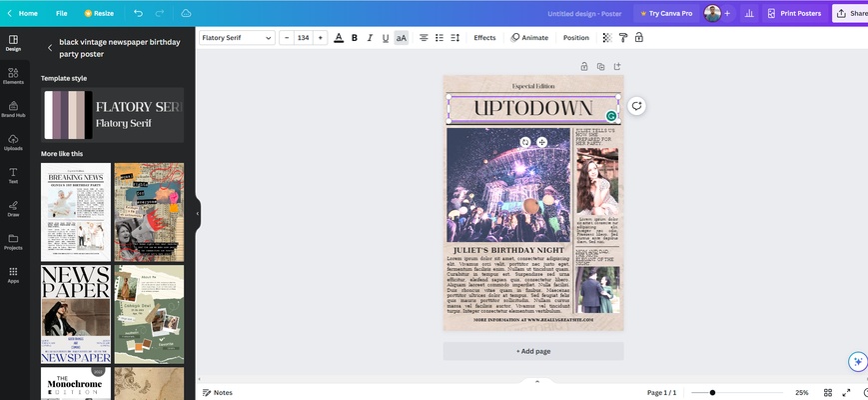
Task: Open the File menu
Action: coord(62,13)
